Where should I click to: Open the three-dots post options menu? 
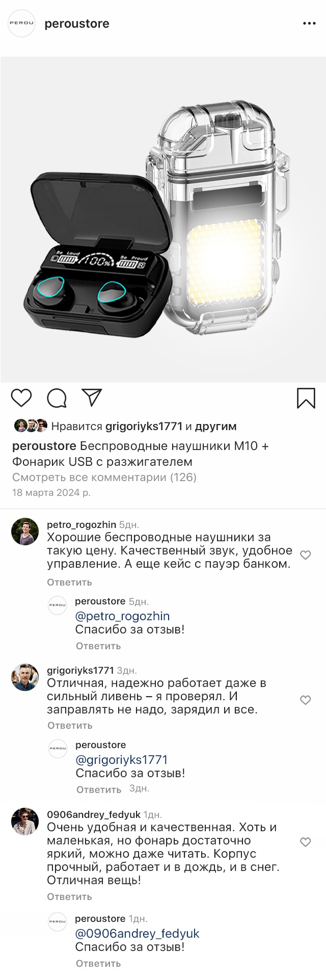click(309, 23)
